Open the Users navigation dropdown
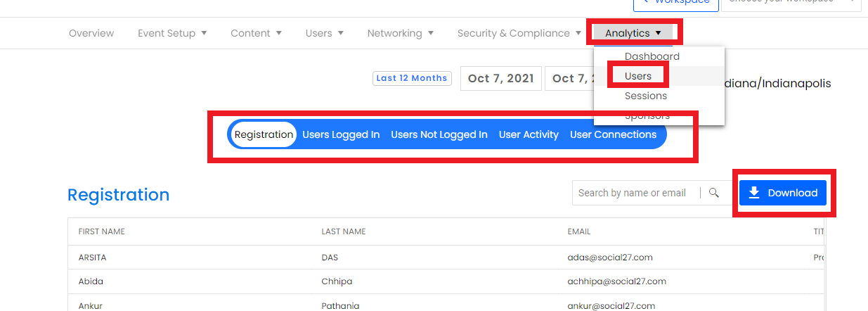The image size is (868, 311). click(x=324, y=33)
